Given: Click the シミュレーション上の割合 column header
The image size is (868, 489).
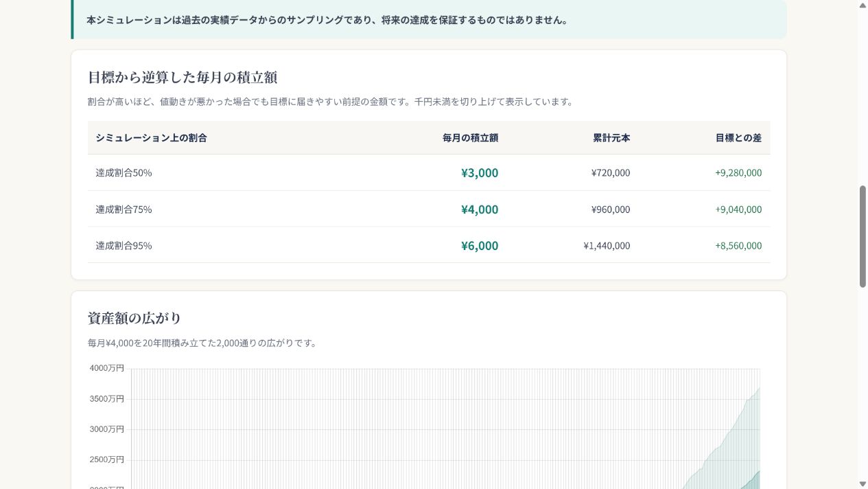Looking at the screenshot, I should pos(151,137).
